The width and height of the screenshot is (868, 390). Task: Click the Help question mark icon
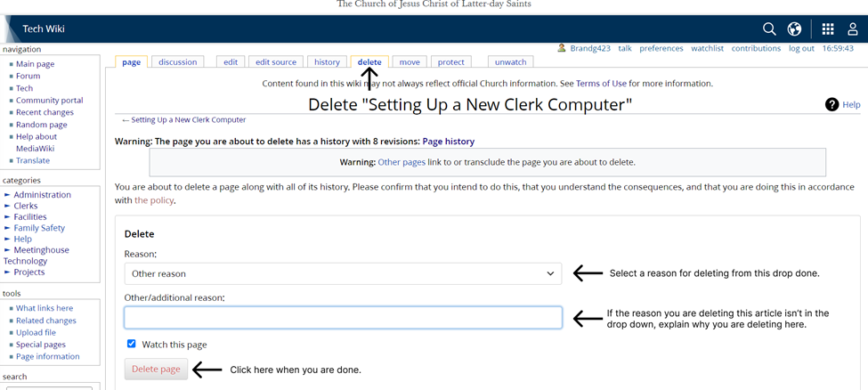831,104
